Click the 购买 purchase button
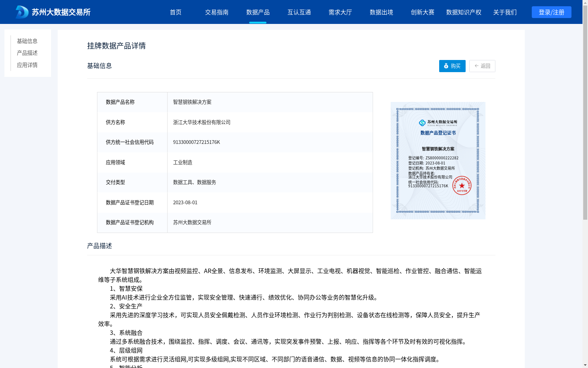The image size is (588, 368). [452, 66]
